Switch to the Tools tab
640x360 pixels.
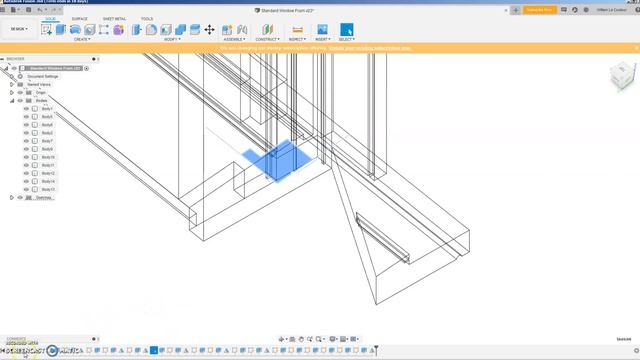point(147,19)
